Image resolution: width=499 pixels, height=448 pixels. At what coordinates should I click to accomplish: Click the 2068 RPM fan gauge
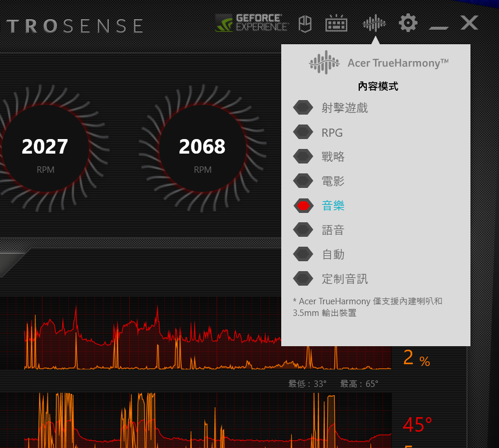(203, 148)
